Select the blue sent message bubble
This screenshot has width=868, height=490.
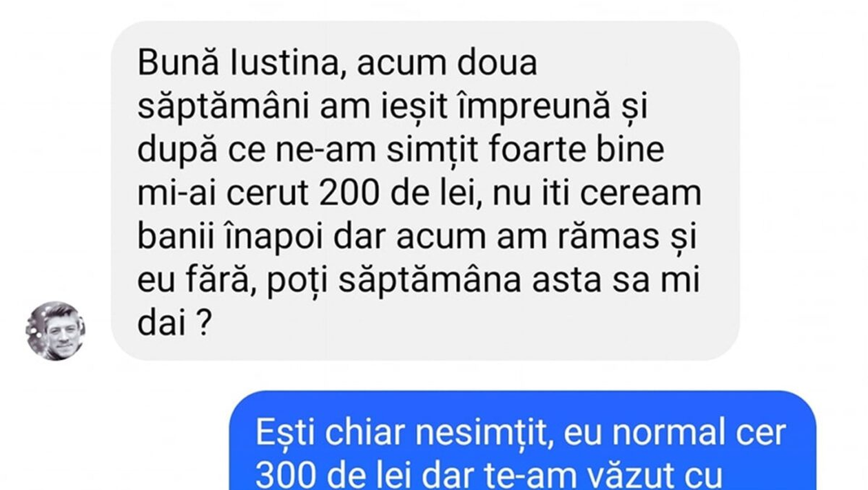pyautogui.click(x=522, y=440)
